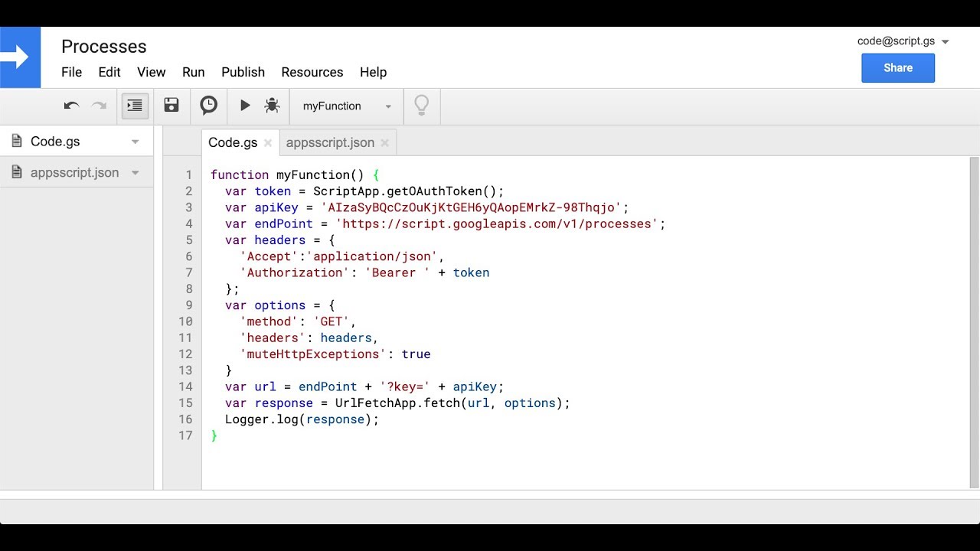Open the File menu
Viewport: 980px width, 551px height.
(71, 72)
